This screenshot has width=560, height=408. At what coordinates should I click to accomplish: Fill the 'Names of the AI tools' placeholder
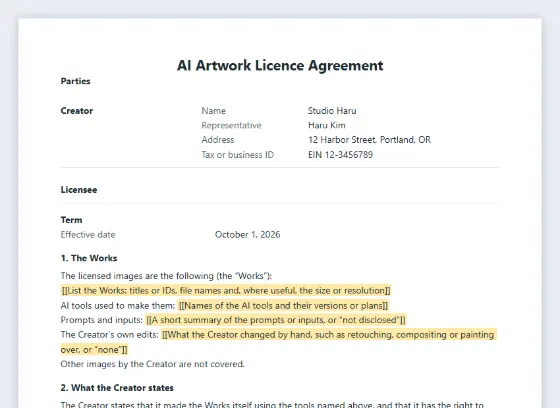pos(283,305)
